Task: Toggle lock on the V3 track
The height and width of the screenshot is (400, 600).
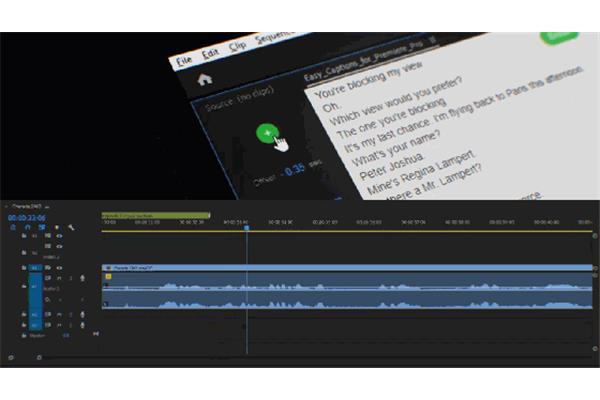Action: point(24,236)
